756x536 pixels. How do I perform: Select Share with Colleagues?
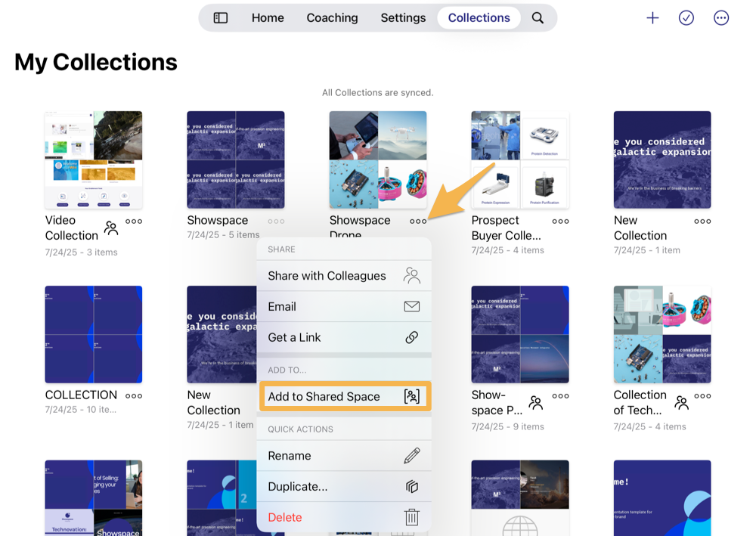click(x=327, y=276)
